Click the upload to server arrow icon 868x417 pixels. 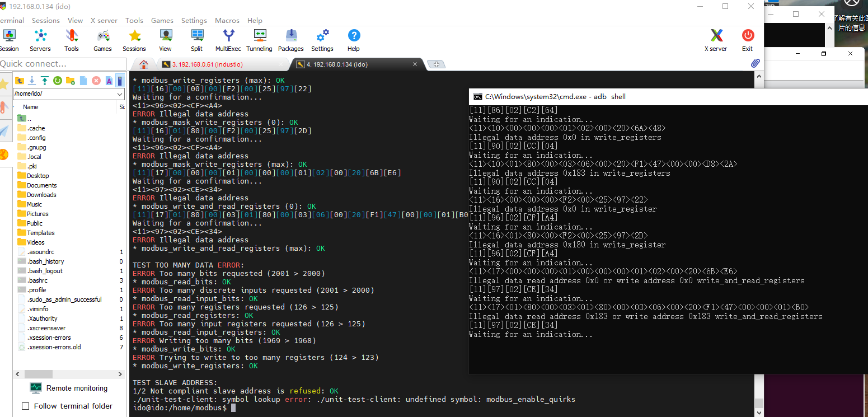[44, 81]
